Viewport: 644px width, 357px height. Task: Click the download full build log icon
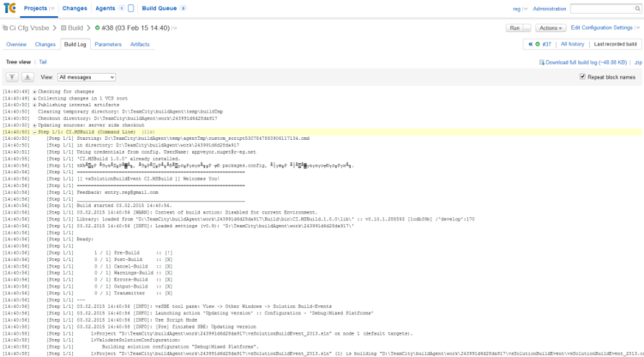click(540, 63)
